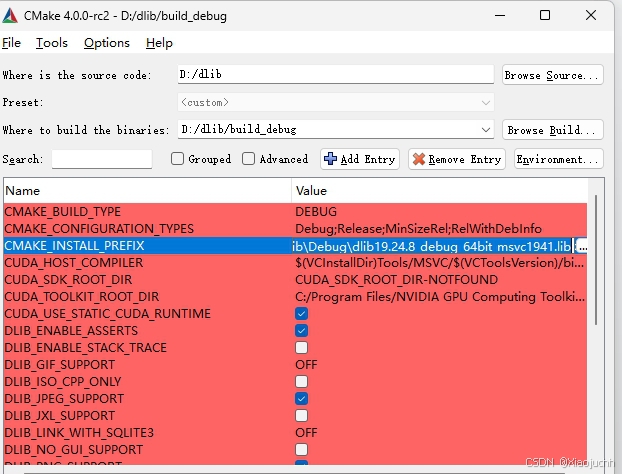Click the Search input field
This screenshot has width=622, height=474.
[102, 159]
